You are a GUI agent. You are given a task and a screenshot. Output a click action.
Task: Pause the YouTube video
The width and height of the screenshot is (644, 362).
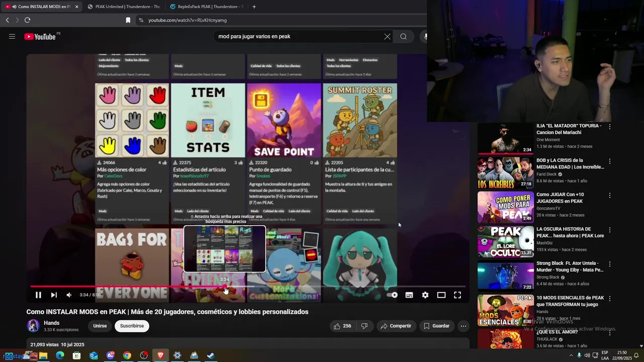coord(38,295)
